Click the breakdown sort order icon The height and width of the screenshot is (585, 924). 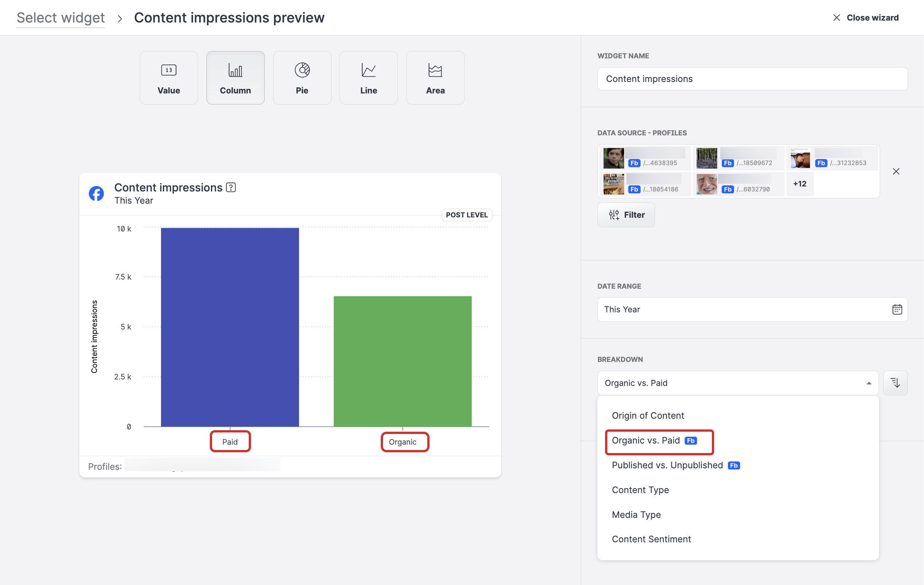[895, 382]
